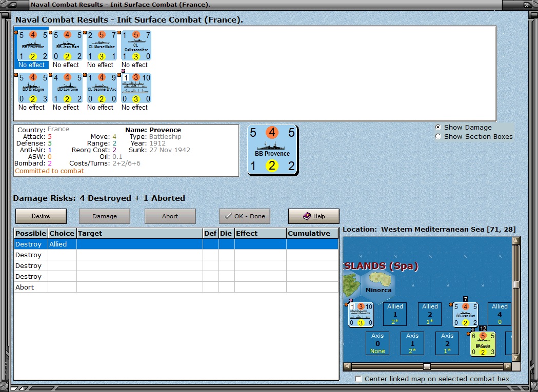
Task: Select the Abort row in the damage table
Action: click(176, 287)
